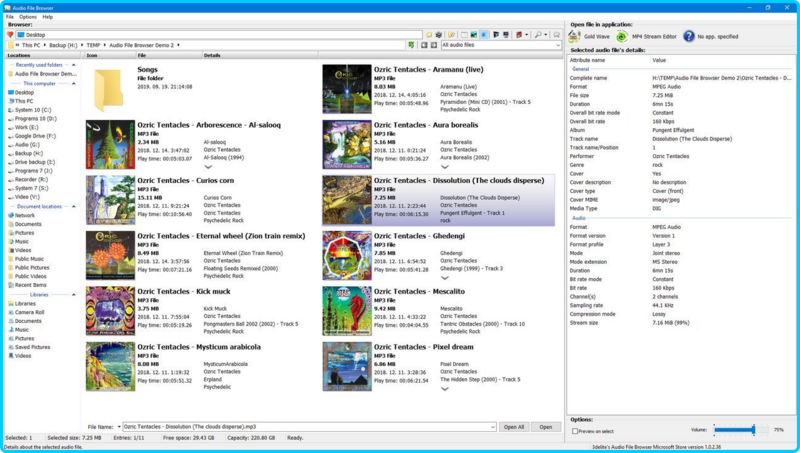Screen dimensions: 800x453
Task: Expand details chevron under Al-salooq entry
Action: (208, 167)
